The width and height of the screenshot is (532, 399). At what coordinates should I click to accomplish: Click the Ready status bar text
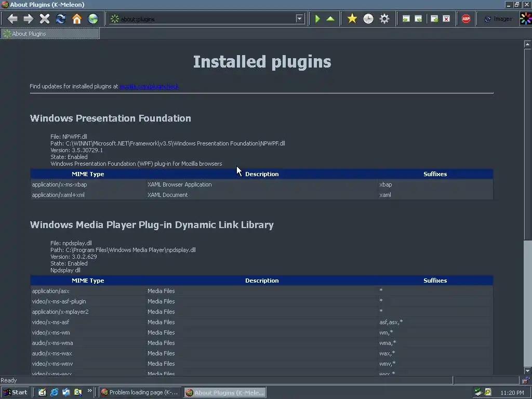pyautogui.click(x=8, y=380)
